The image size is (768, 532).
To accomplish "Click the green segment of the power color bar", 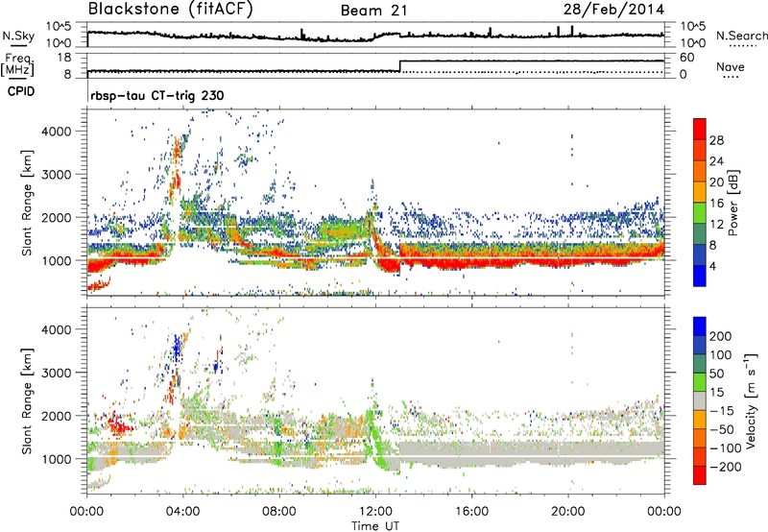I will pyautogui.click(x=700, y=212).
